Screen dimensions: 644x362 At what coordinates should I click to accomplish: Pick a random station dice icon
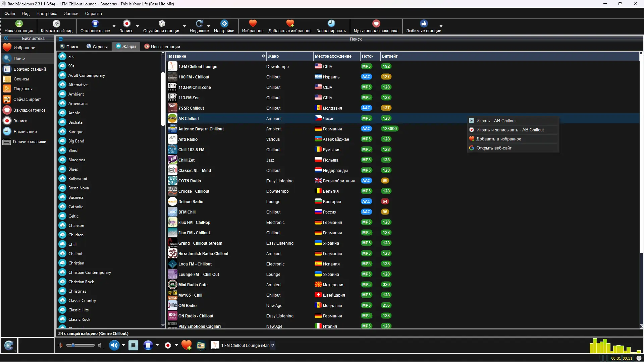[162, 23]
